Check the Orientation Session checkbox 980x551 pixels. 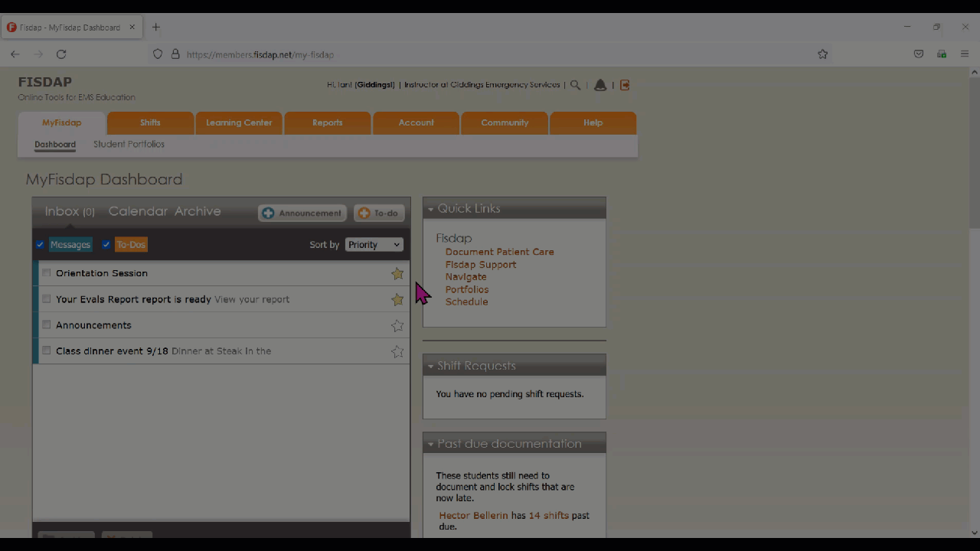[47, 272]
